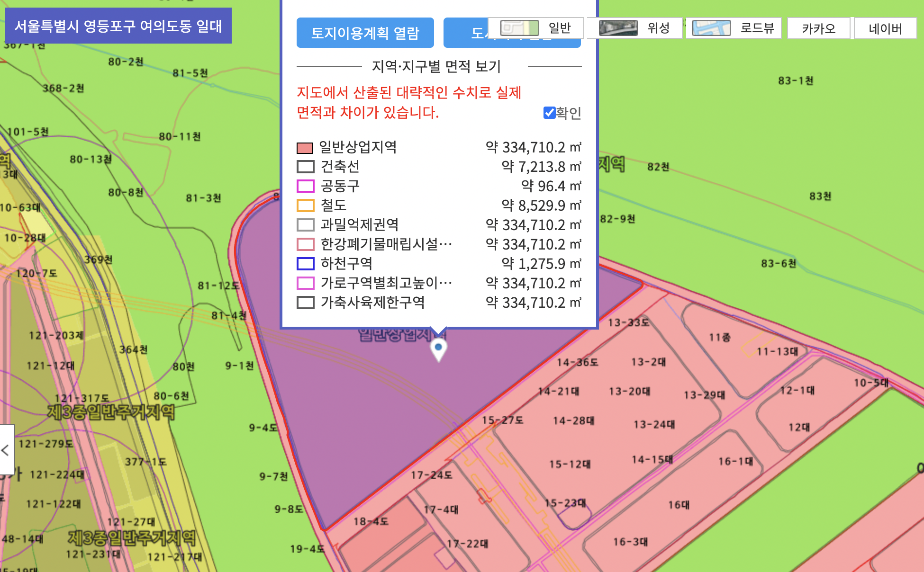The height and width of the screenshot is (572, 924).
Task: Toggle the 철도 orange legend box
Action: point(305,206)
